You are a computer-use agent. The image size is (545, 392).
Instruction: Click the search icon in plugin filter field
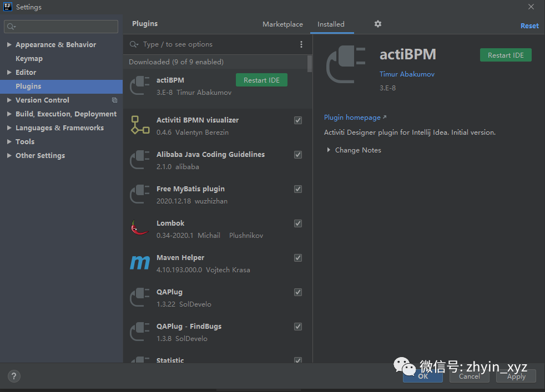(x=134, y=44)
